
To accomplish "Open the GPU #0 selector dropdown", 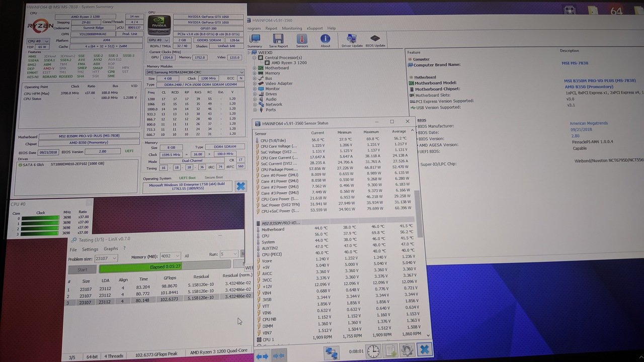I will pyautogui.click(x=158, y=40).
